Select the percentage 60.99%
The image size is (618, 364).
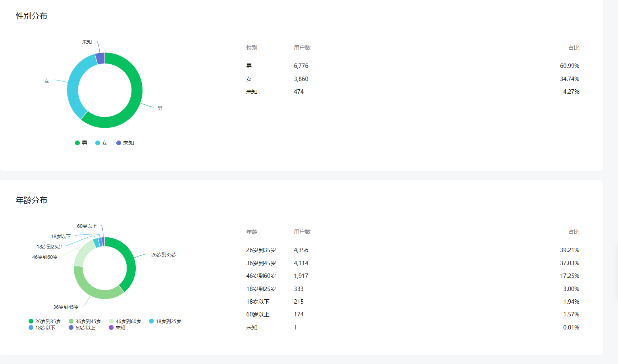pyautogui.click(x=570, y=66)
